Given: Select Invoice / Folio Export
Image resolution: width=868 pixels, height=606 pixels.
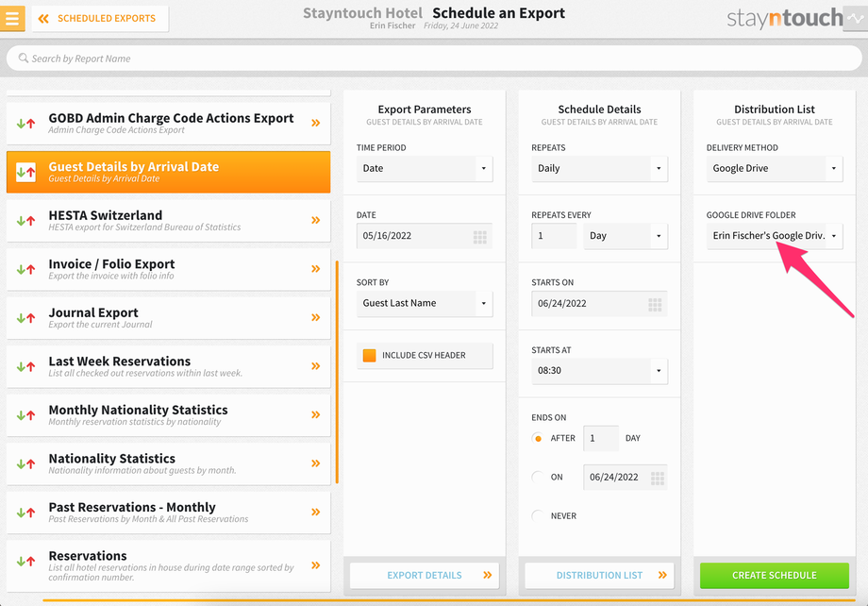Looking at the screenshot, I should pyautogui.click(x=168, y=269).
